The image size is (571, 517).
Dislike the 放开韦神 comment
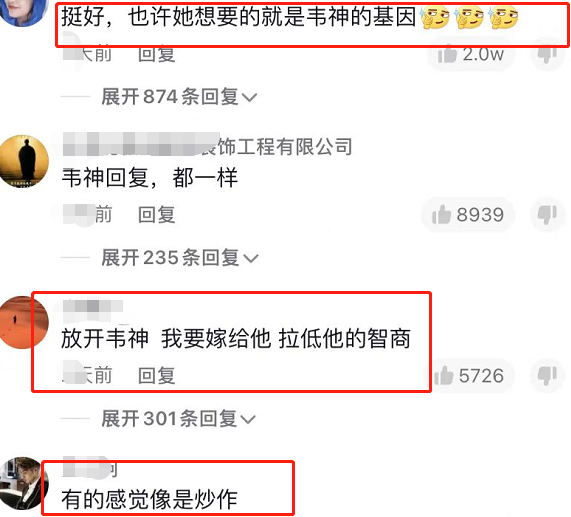pyautogui.click(x=547, y=375)
